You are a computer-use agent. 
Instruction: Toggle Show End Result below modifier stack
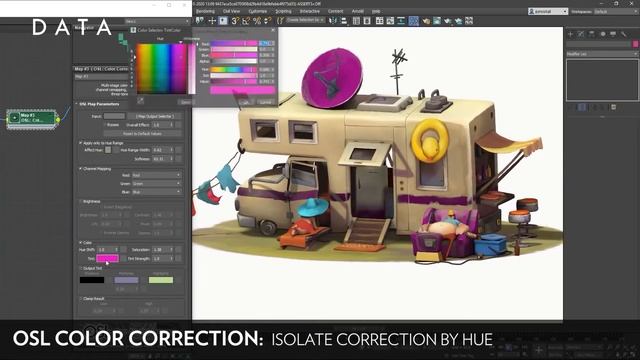click(x=582, y=107)
